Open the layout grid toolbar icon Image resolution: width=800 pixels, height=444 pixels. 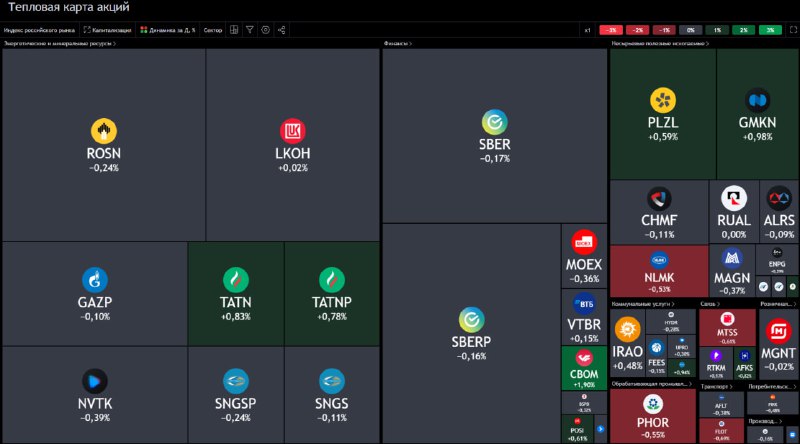[234, 30]
